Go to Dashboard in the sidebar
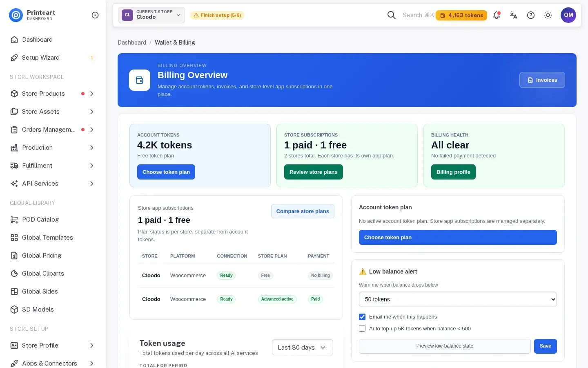Image resolution: width=588 pixels, height=368 pixels. tap(53, 40)
